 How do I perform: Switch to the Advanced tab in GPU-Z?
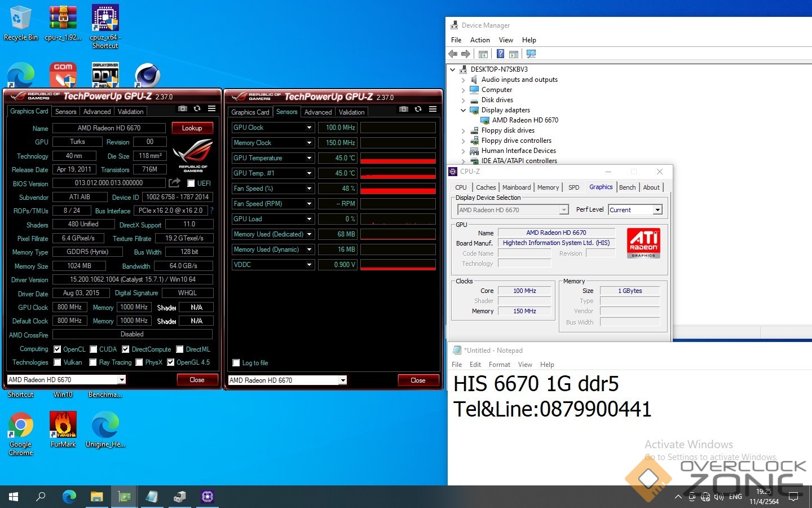(97, 112)
